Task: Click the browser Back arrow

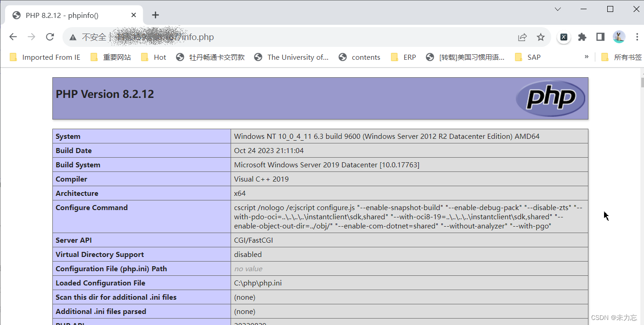Action: click(x=13, y=37)
